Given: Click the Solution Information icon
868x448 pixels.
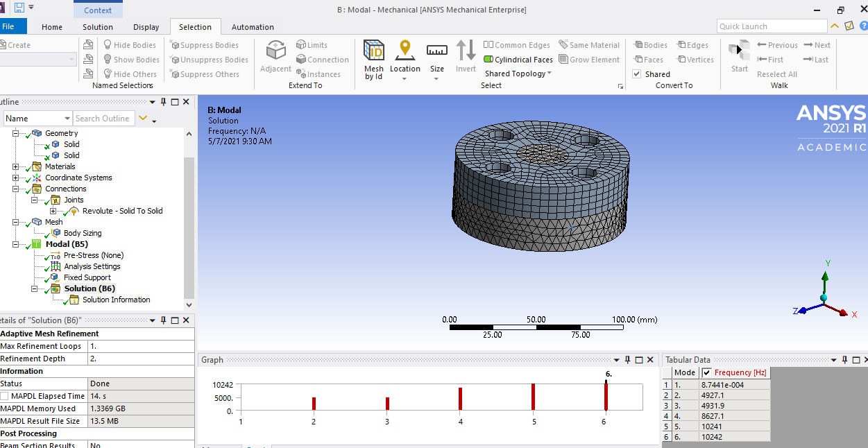Looking at the screenshot, I should point(74,300).
